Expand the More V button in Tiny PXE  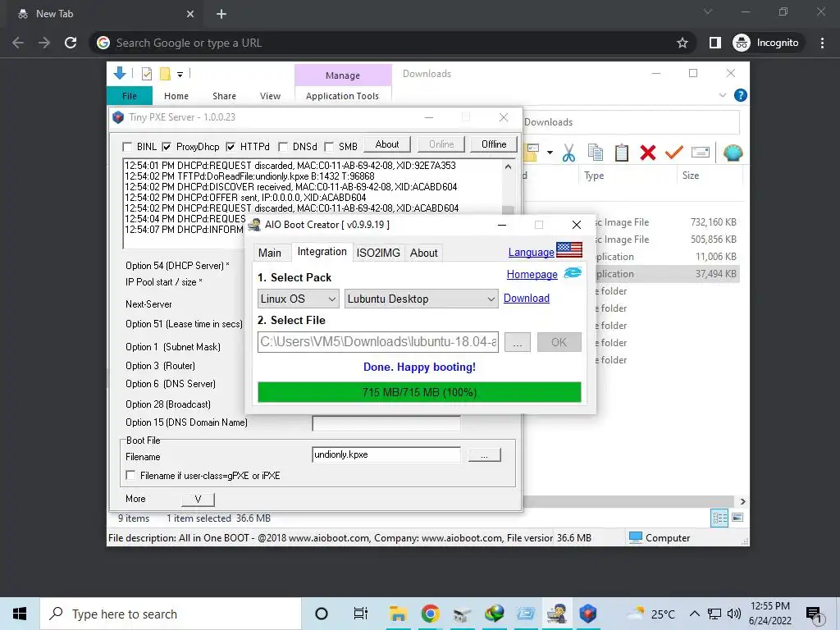coord(198,499)
